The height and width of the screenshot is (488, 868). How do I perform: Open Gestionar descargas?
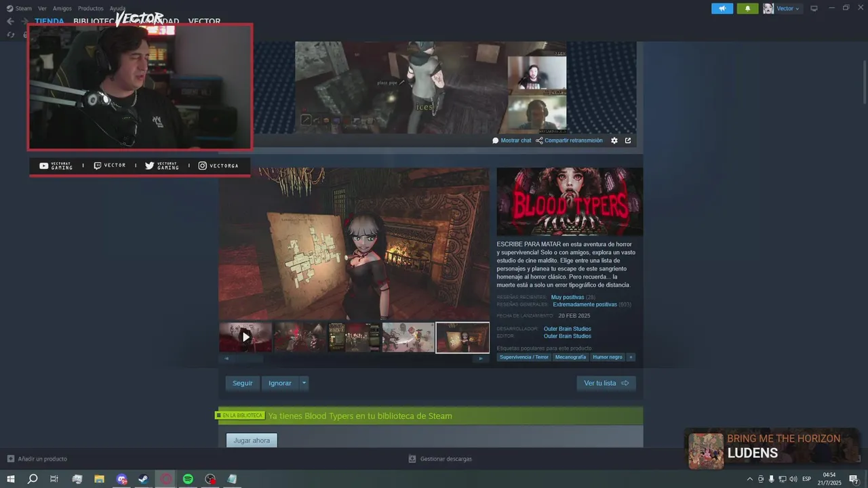coord(440,459)
